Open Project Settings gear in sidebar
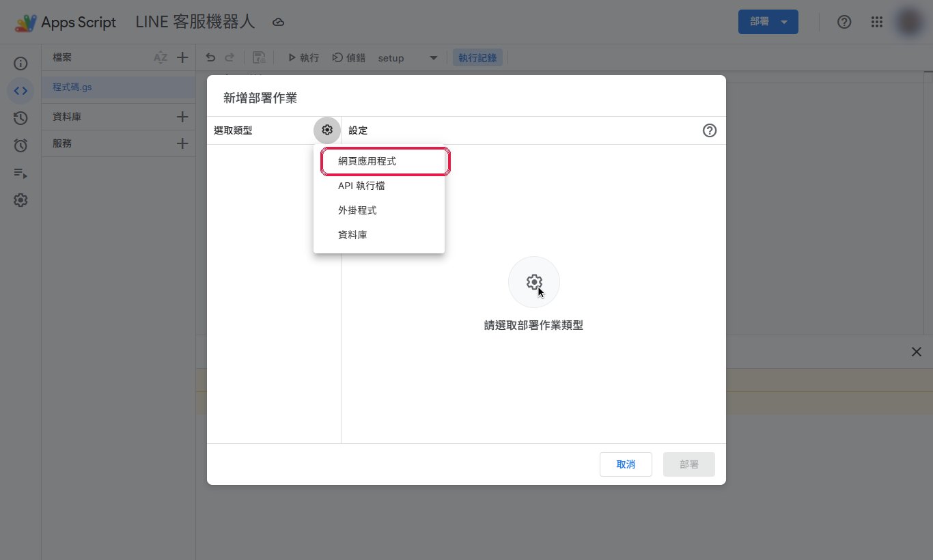933x560 pixels. (x=20, y=200)
